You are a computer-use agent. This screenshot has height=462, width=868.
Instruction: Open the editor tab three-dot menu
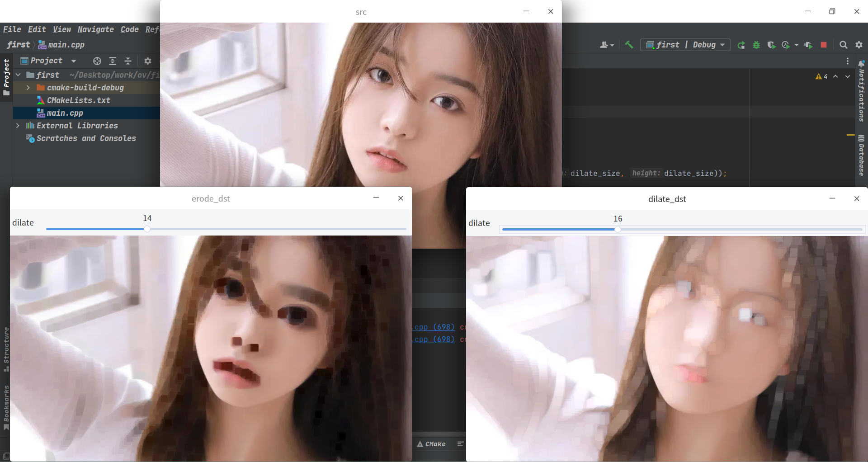coord(848,61)
